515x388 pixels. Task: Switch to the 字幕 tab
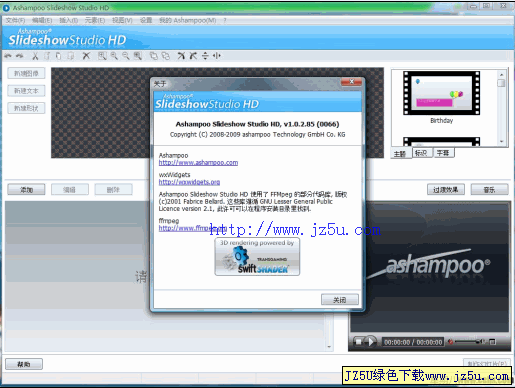pos(443,153)
